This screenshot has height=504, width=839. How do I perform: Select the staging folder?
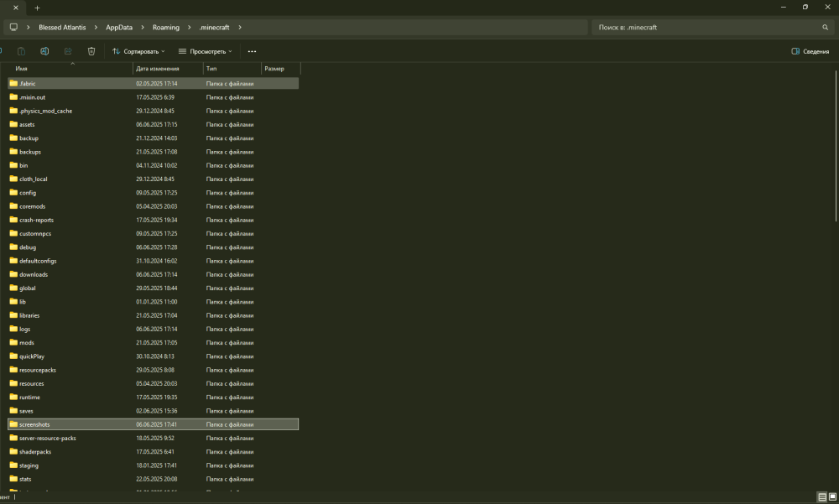[x=153, y=465]
